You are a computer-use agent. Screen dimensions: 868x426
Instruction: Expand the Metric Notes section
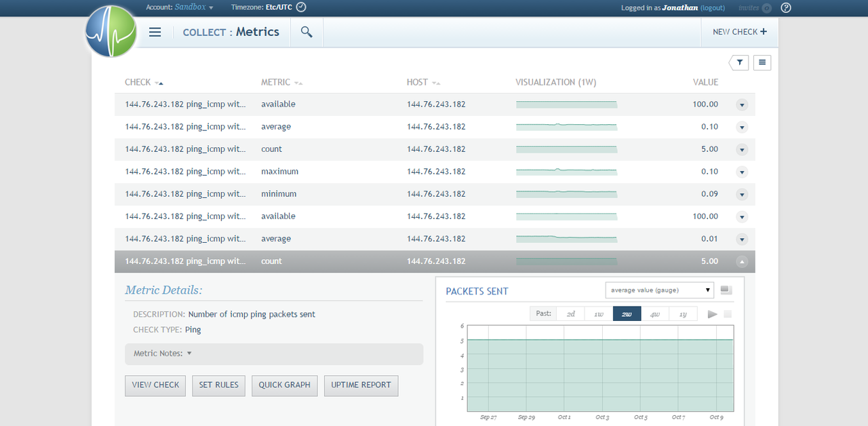click(163, 353)
